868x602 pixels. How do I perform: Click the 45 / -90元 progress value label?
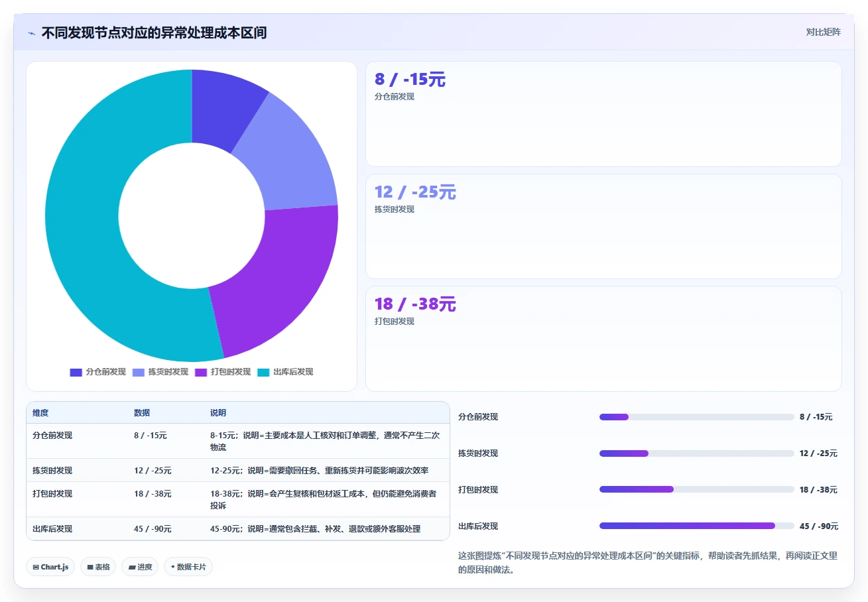tap(819, 526)
